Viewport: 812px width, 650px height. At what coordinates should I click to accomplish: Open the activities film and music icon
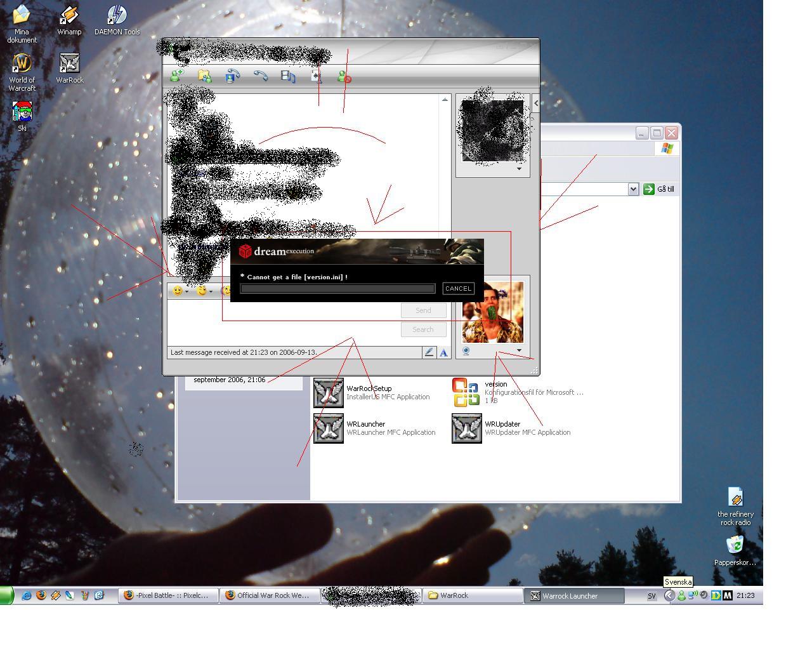pyautogui.click(x=288, y=76)
